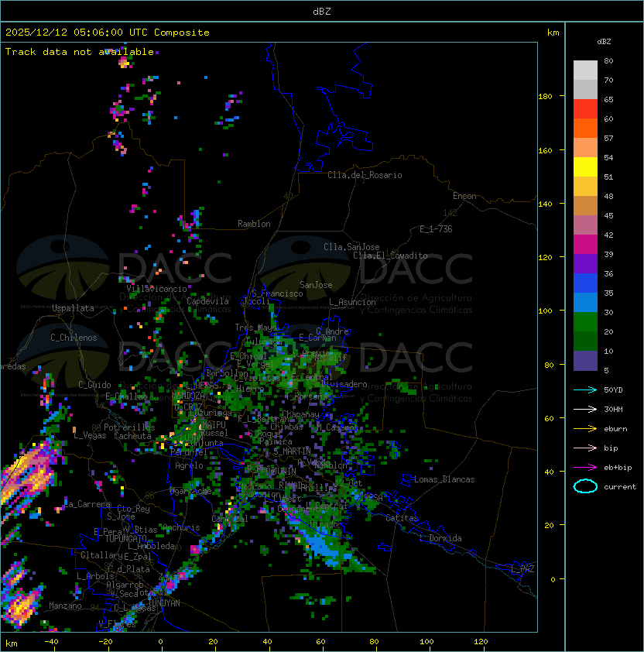Click the Divisadero place label
Viewport: 644px width, 652px height.
[344, 384]
